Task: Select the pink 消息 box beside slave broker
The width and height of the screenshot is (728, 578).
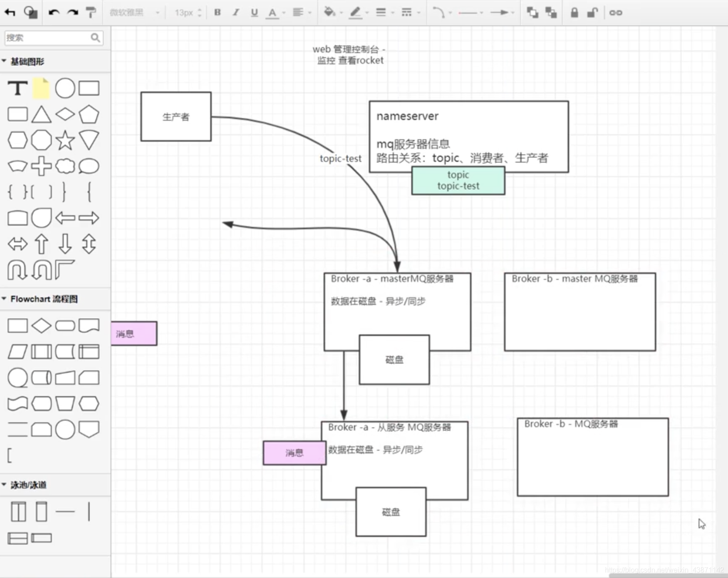Action: point(294,453)
